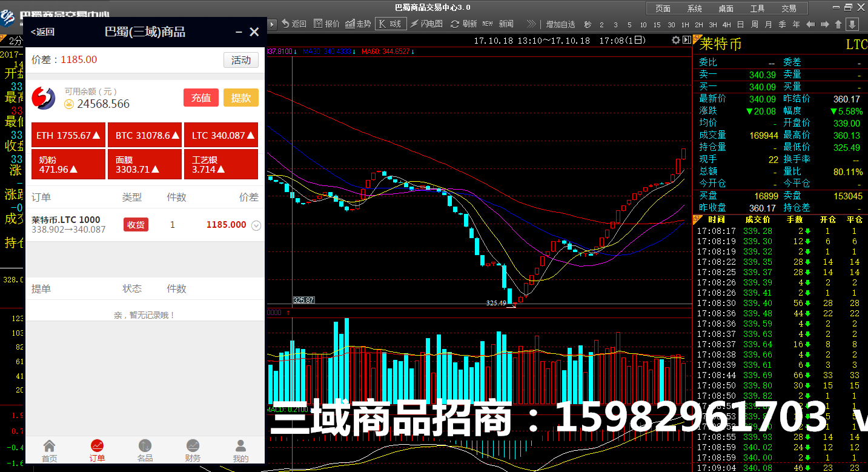This screenshot has width=868, height=472.
Task: Expand more toolbar options chevrons
Action: pos(531,24)
